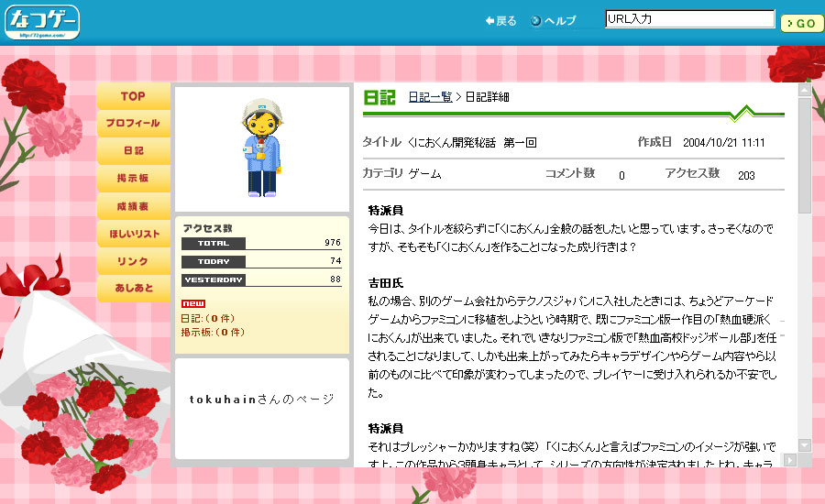Image resolution: width=825 pixels, height=504 pixels.
Task: Open the ほしいリスト wishlist tab
Action: 133,234
